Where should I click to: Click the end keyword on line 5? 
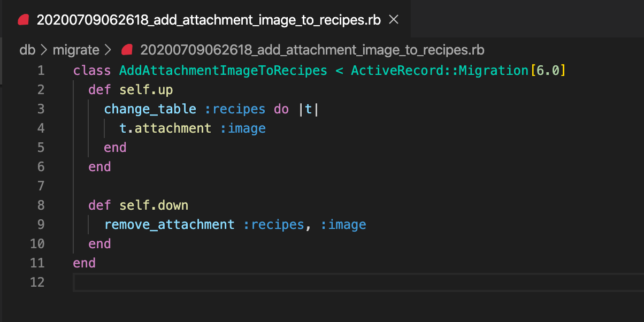click(115, 148)
